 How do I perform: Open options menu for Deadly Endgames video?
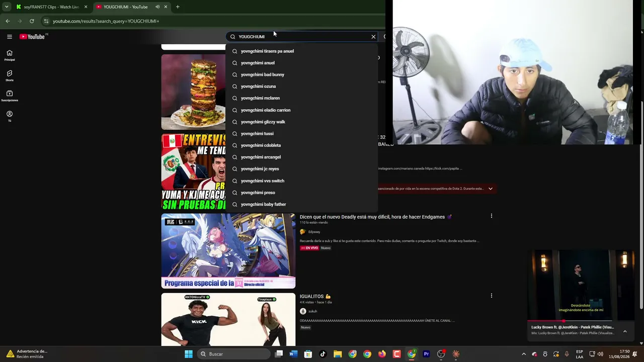pyautogui.click(x=492, y=216)
